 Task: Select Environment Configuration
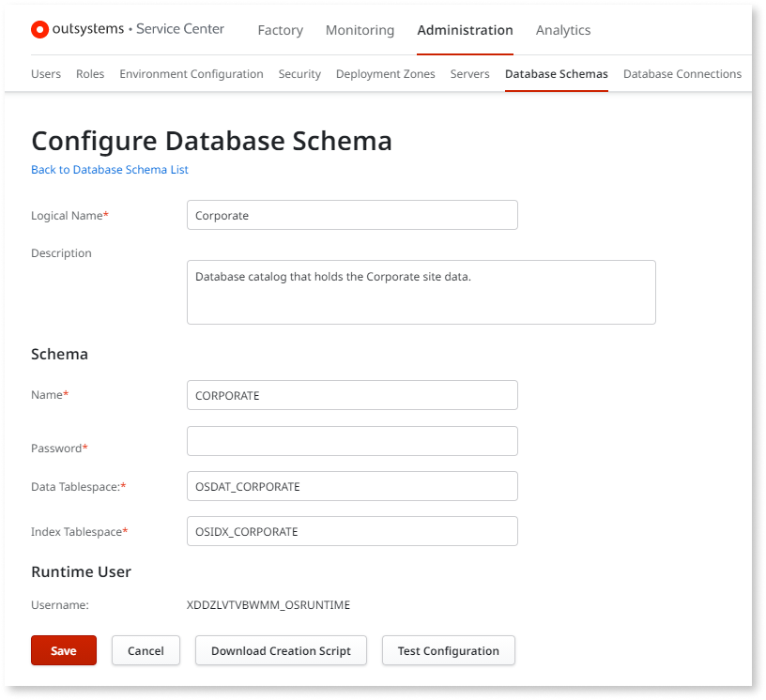pyautogui.click(x=191, y=73)
